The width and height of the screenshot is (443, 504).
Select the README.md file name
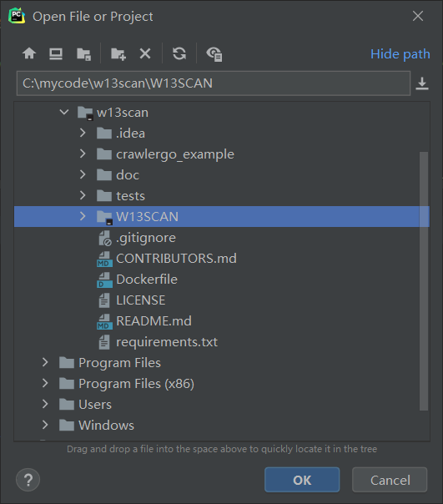point(154,321)
